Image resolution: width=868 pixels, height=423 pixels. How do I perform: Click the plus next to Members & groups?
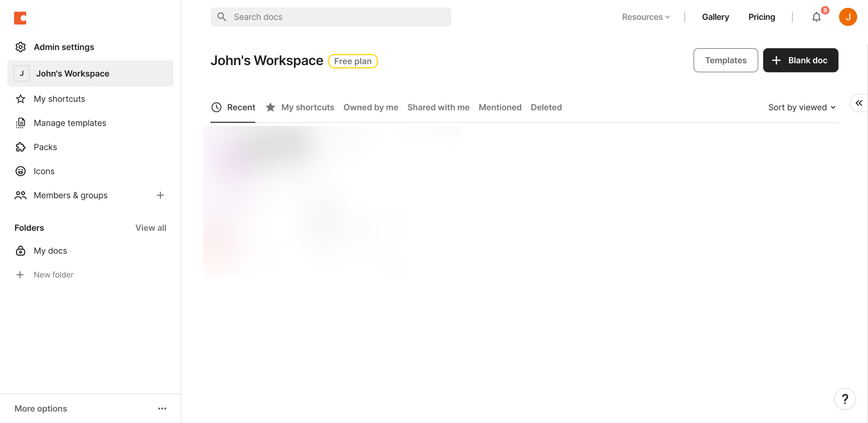coord(160,195)
